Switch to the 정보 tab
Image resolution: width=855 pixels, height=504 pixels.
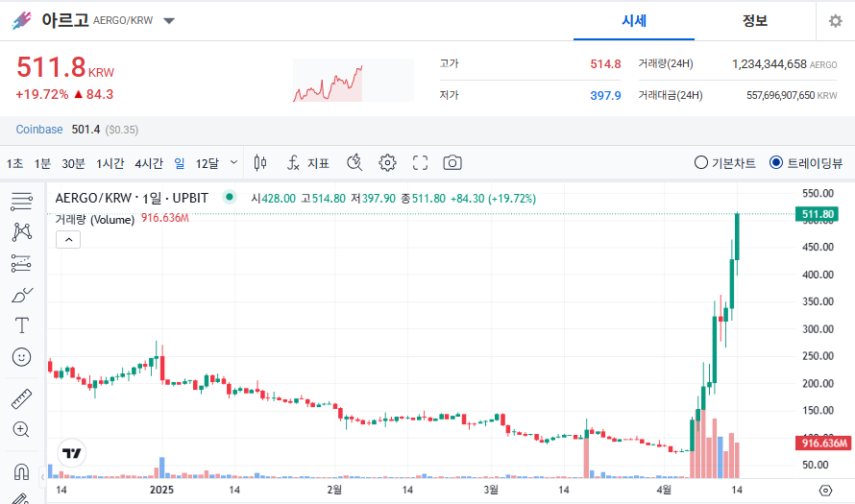[x=755, y=21]
